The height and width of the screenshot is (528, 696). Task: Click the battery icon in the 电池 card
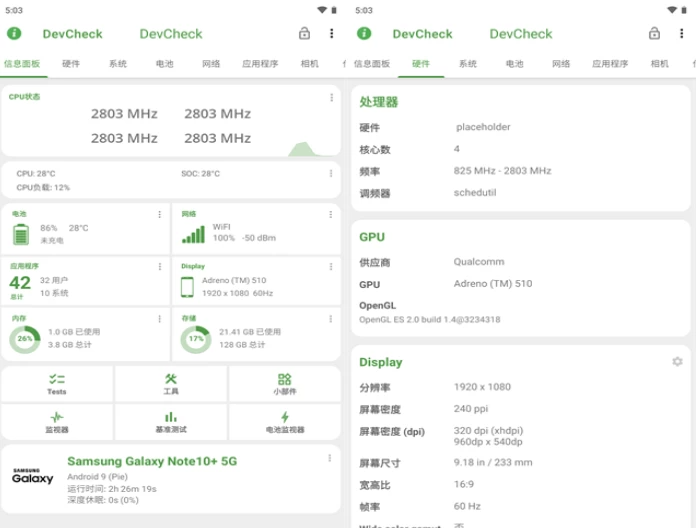pos(21,234)
